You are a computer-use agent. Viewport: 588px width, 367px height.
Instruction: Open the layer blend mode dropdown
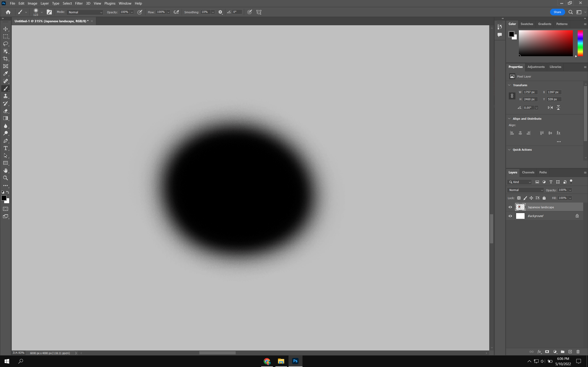(x=525, y=190)
